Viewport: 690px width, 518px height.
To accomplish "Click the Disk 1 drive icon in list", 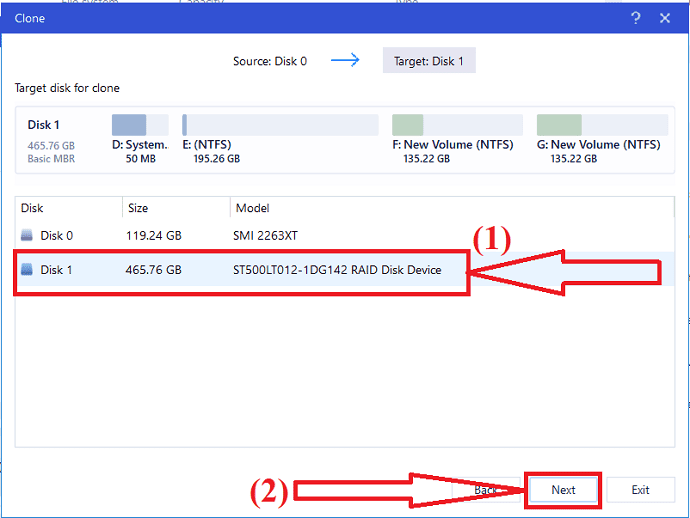I will pos(27,269).
